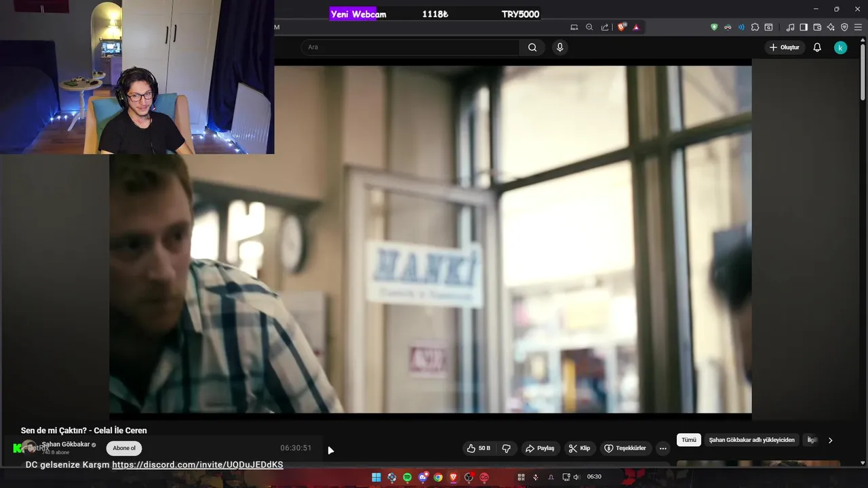Click the TRY5000 overlay text
Viewport: 868px width, 488px height.
pyautogui.click(x=520, y=14)
